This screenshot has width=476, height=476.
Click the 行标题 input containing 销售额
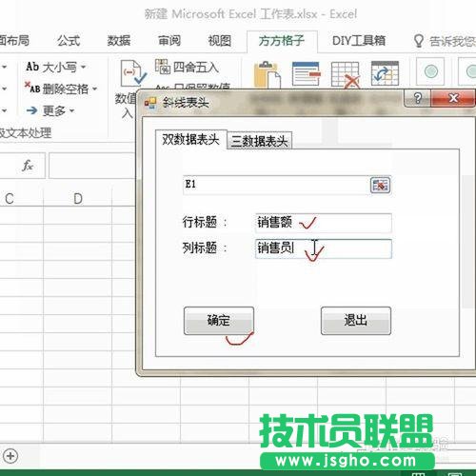324,223
